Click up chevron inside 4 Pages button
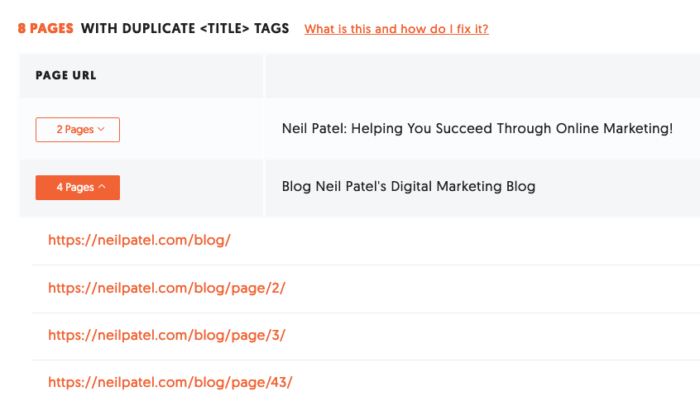Image resolution: width=700 pixels, height=401 pixels. (x=102, y=187)
